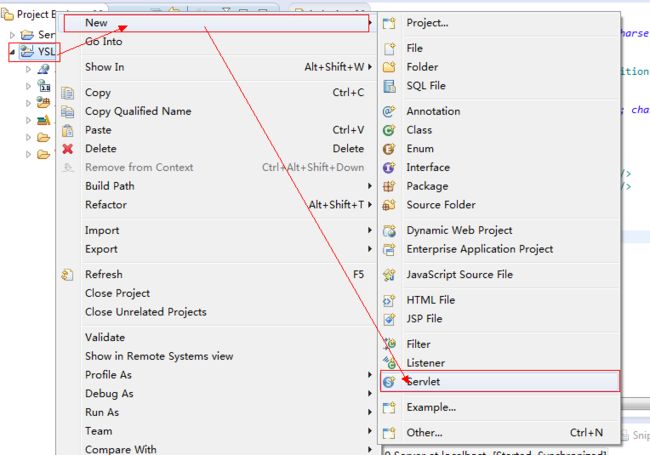Viewport: 650px width, 455px height.
Task: Select the Ser folder icon
Action: 27,35
